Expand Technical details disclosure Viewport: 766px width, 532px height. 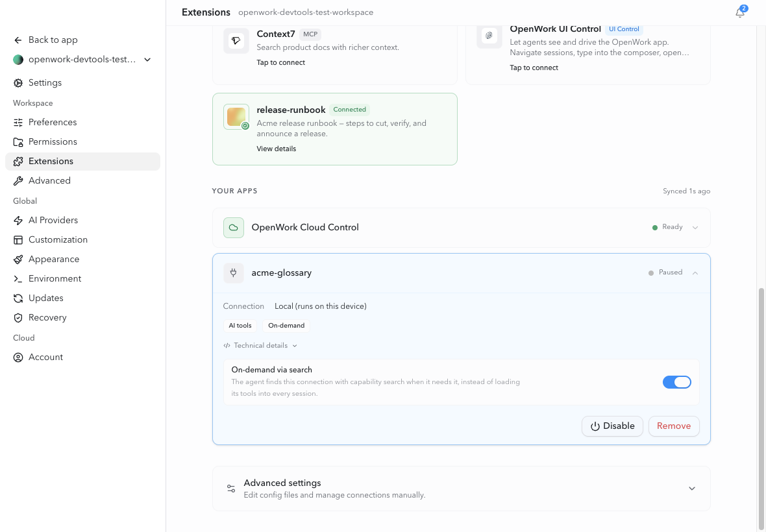[x=260, y=346]
